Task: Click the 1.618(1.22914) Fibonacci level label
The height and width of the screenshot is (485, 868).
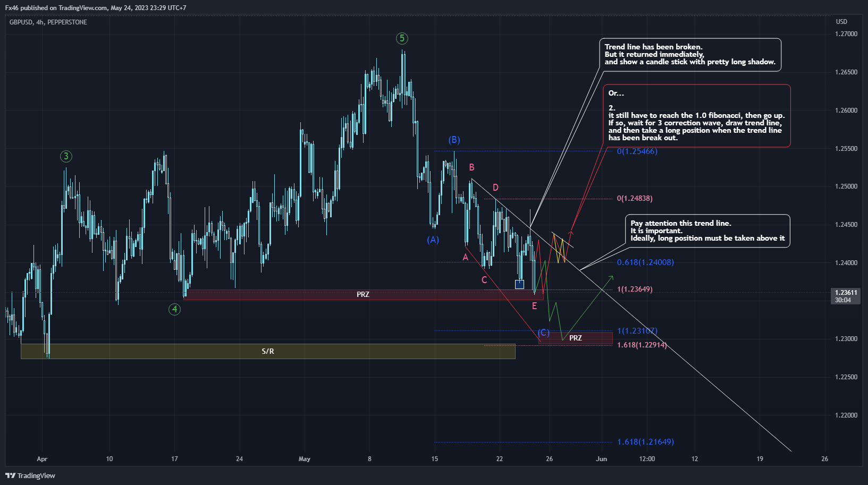Action: 642,345
